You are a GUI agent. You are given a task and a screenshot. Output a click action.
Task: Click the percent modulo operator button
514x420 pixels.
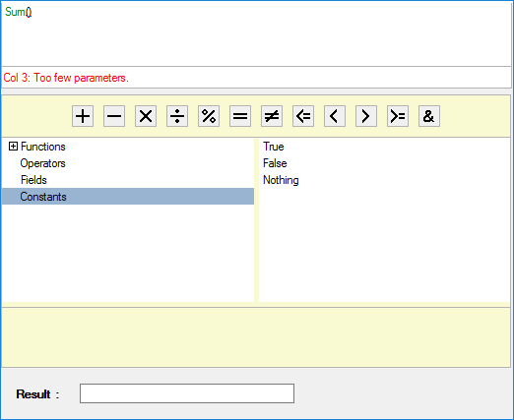tap(209, 116)
